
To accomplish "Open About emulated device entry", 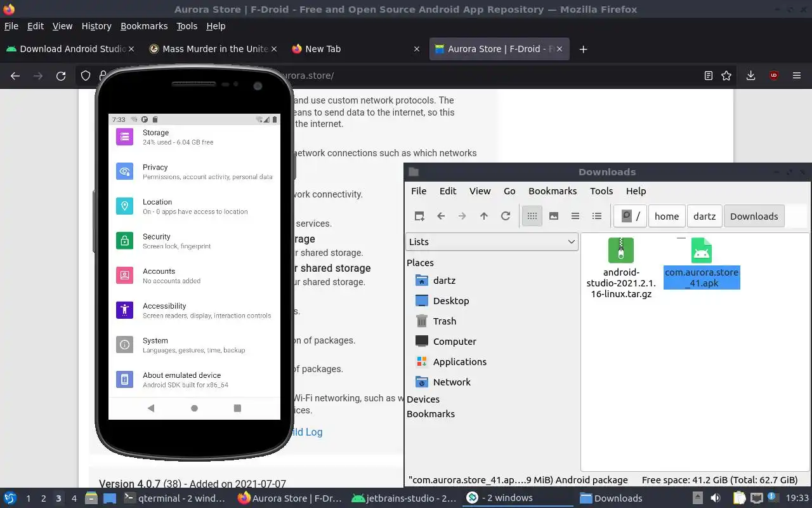I will point(194,380).
